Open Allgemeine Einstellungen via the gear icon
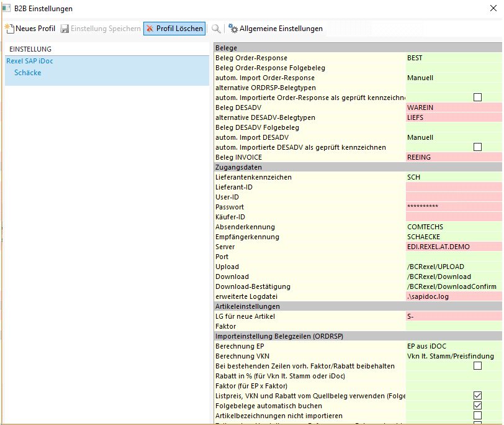Image resolution: width=504 pixels, height=425 pixels. coord(233,29)
